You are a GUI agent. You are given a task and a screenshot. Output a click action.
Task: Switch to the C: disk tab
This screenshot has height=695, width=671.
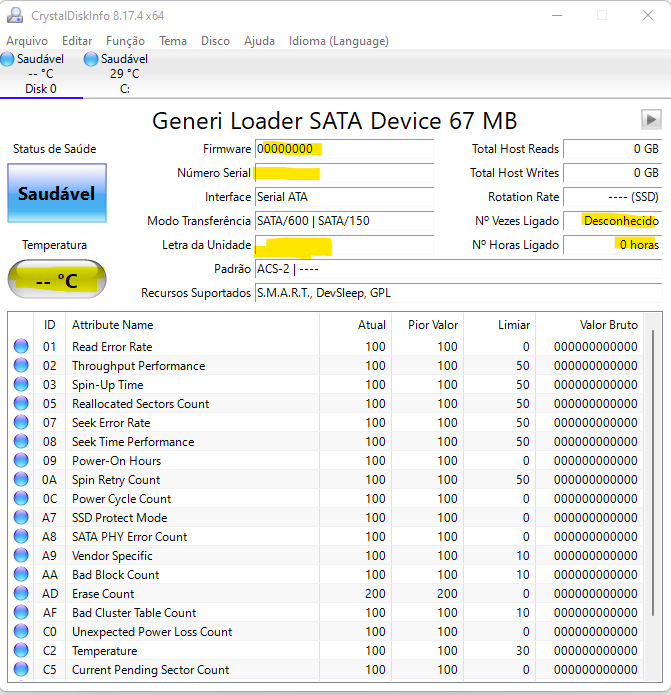124,74
